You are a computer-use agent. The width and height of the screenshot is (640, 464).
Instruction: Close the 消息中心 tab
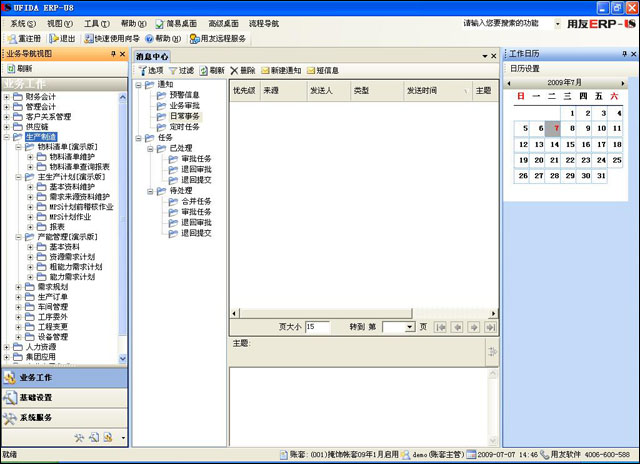tap(493, 56)
